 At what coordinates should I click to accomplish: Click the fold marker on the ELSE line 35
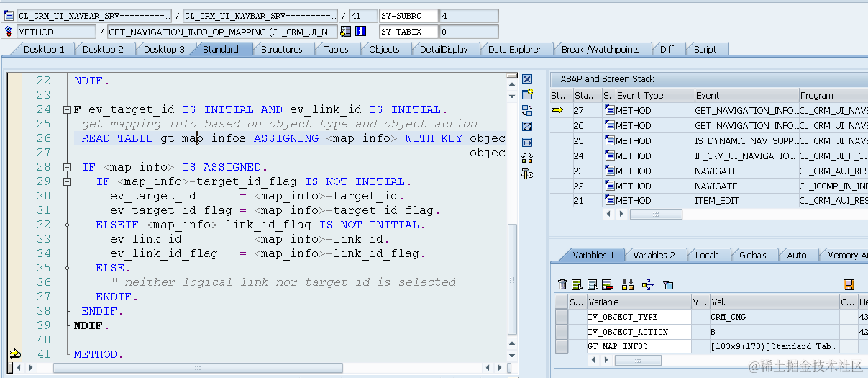67,268
